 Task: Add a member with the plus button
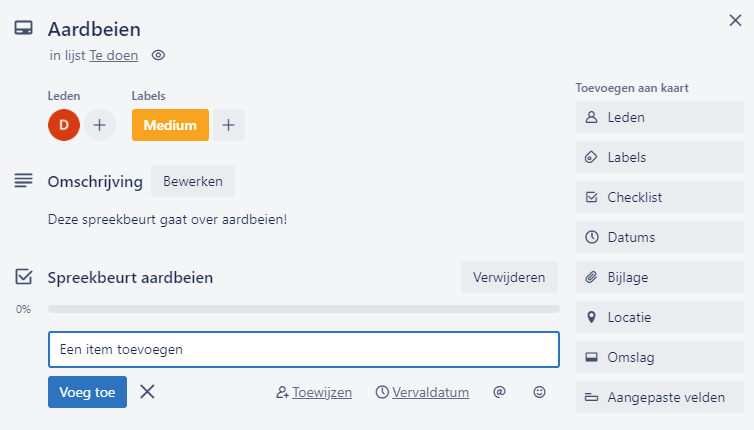(100, 125)
